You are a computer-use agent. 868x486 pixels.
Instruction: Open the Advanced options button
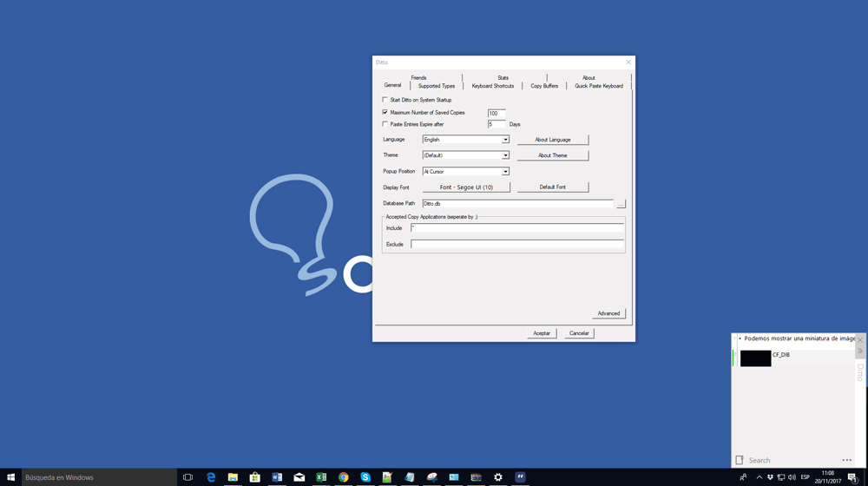point(608,313)
